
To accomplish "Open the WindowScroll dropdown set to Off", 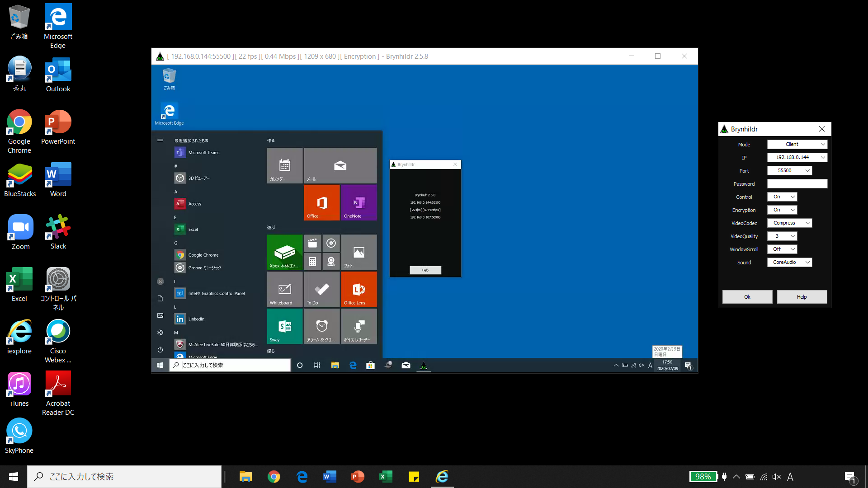I will 782,249.
